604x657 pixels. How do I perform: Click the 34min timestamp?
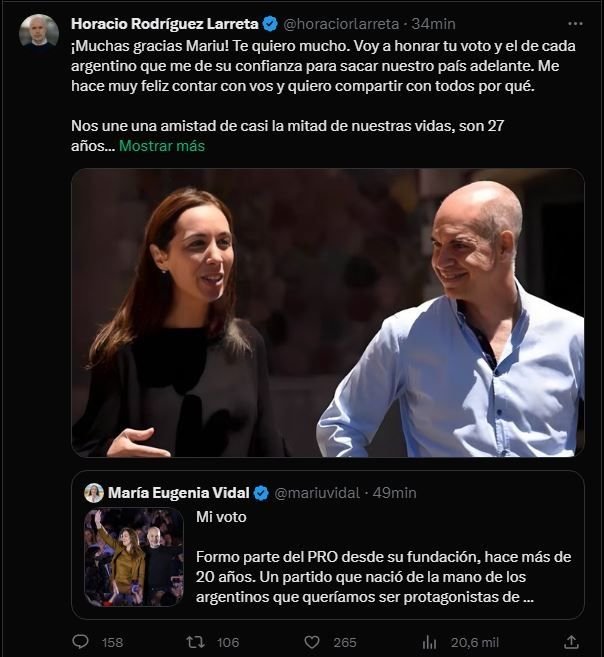434,23
